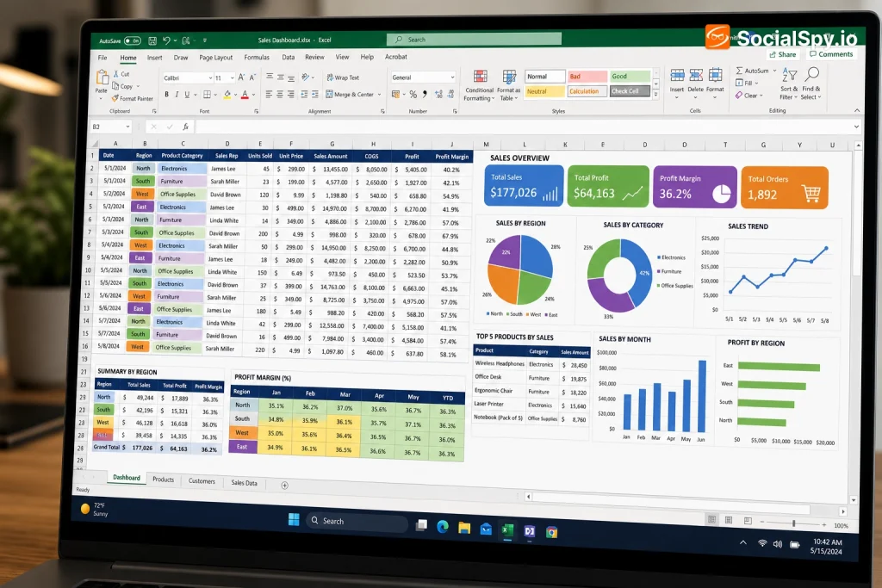Image resolution: width=882 pixels, height=588 pixels.
Task: Click the Insert cells button
Action: click(677, 82)
